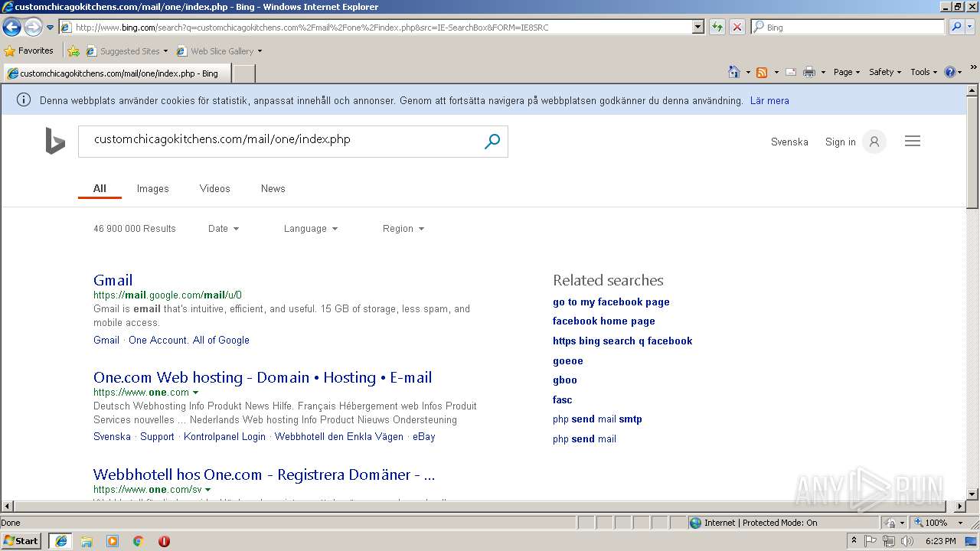The image size is (980, 551).
Task: Switch to the Videos tab
Action: click(x=214, y=188)
